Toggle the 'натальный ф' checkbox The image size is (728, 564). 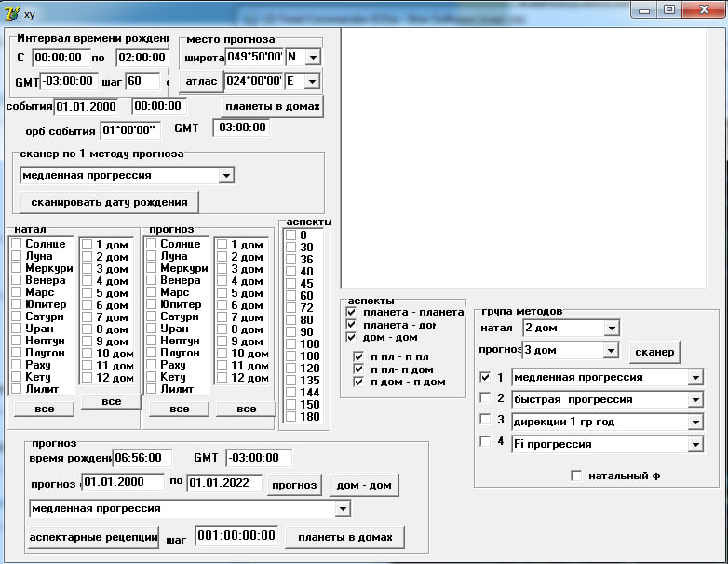[x=576, y=476]
